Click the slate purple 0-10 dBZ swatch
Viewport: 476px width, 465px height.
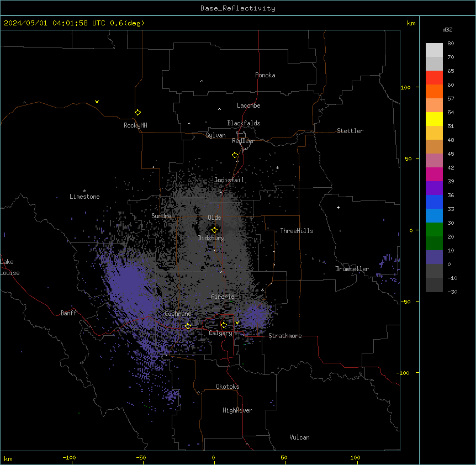pyautogui.click(x=434, y=257)
